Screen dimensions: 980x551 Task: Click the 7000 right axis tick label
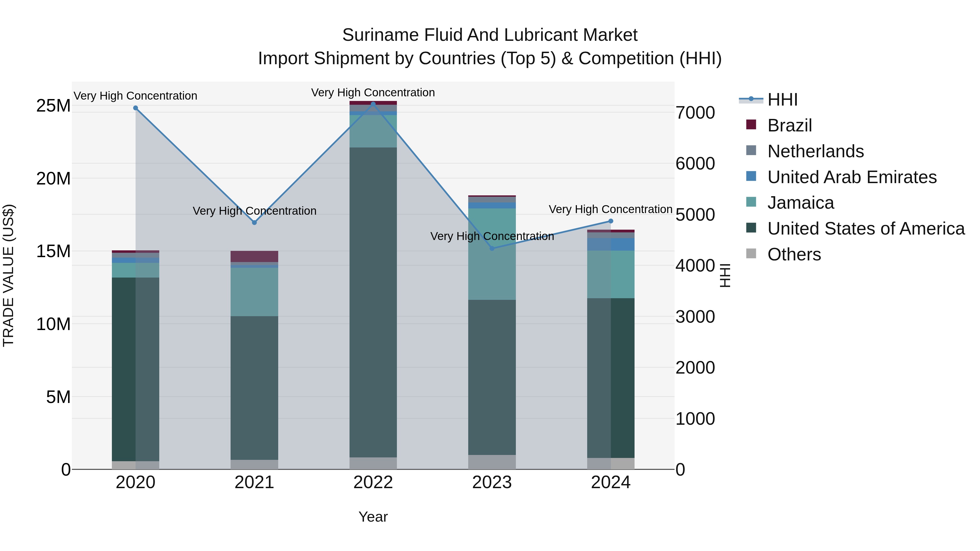pos(696,113)
